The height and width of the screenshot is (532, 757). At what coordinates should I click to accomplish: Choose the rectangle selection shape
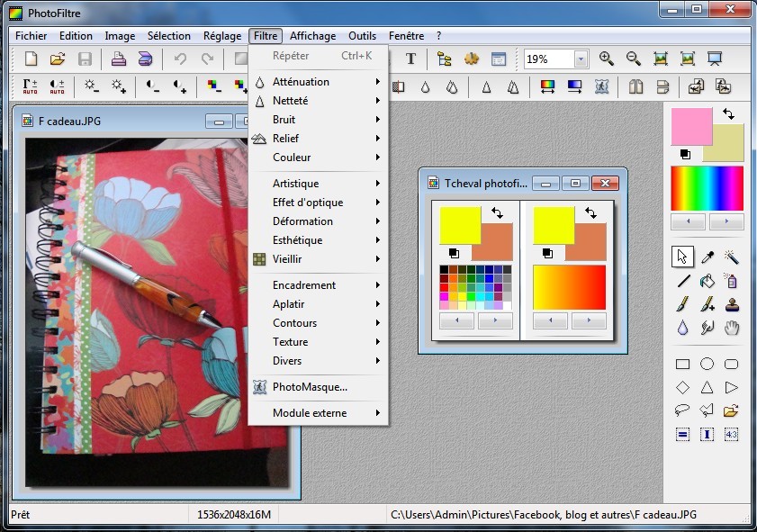[682, 364]
